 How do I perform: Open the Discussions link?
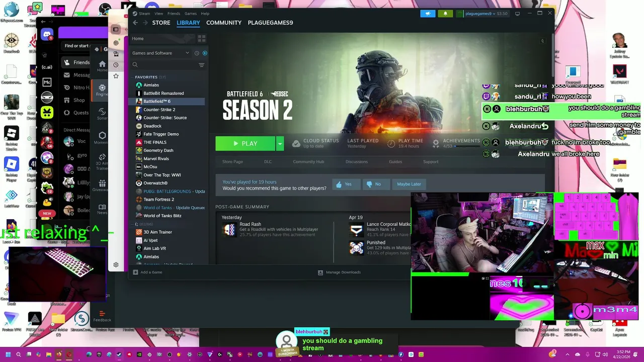(356, 162)
